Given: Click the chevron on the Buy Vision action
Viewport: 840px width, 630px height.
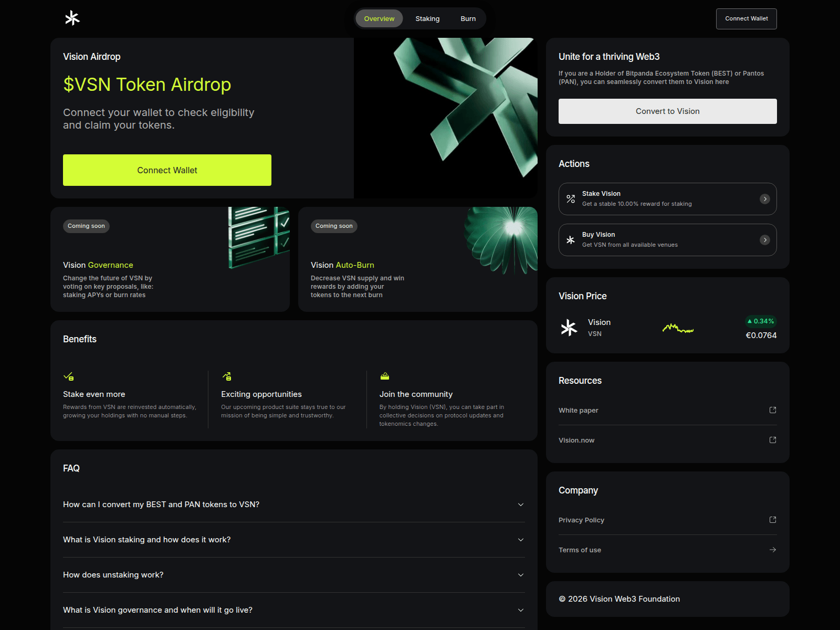Looking at the screenshot, I should 765,240.
